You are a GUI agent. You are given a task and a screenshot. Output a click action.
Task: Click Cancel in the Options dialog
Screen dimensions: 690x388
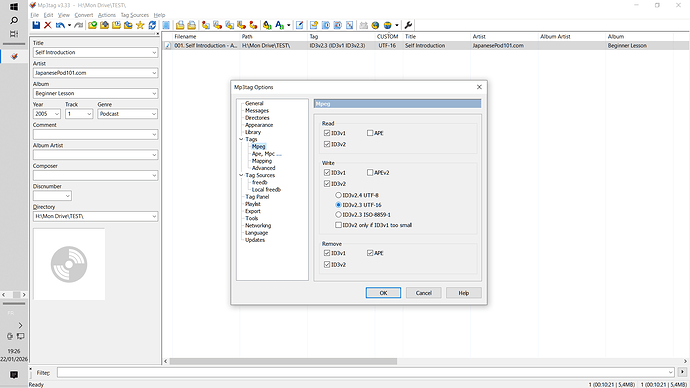coord(423,293)
